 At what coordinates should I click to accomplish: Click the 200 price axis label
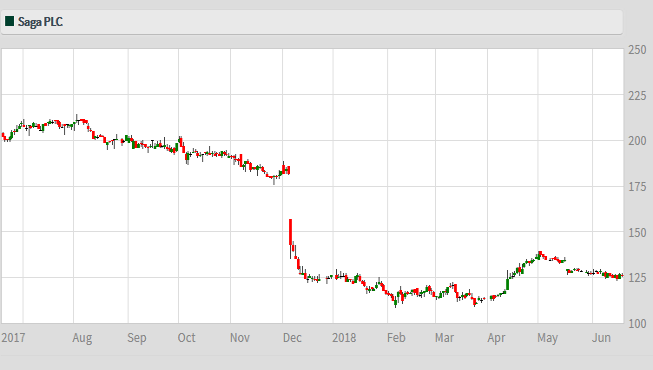click(637, 141)
